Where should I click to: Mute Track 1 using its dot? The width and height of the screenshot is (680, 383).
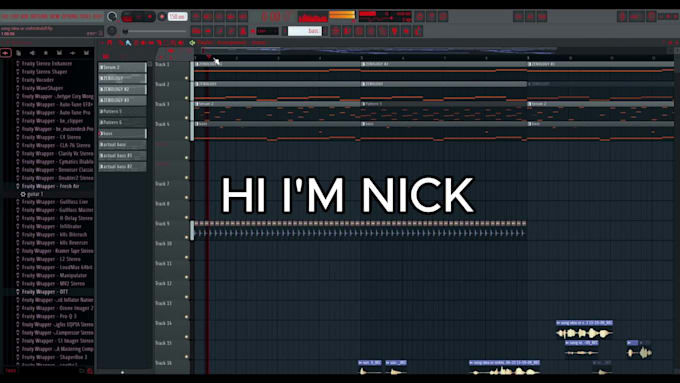tap(187, 78)
